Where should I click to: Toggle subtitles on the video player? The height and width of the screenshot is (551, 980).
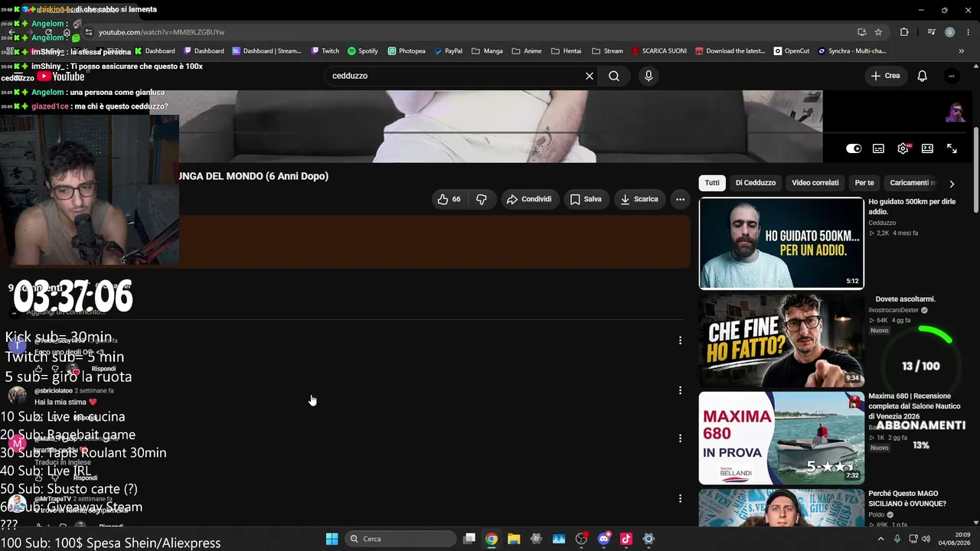pos(878,148)
